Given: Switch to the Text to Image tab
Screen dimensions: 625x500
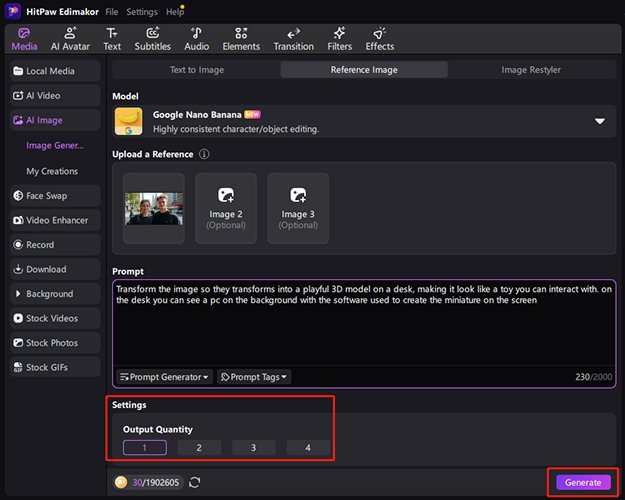Looking at the screenshot, I should pos(195,70).
